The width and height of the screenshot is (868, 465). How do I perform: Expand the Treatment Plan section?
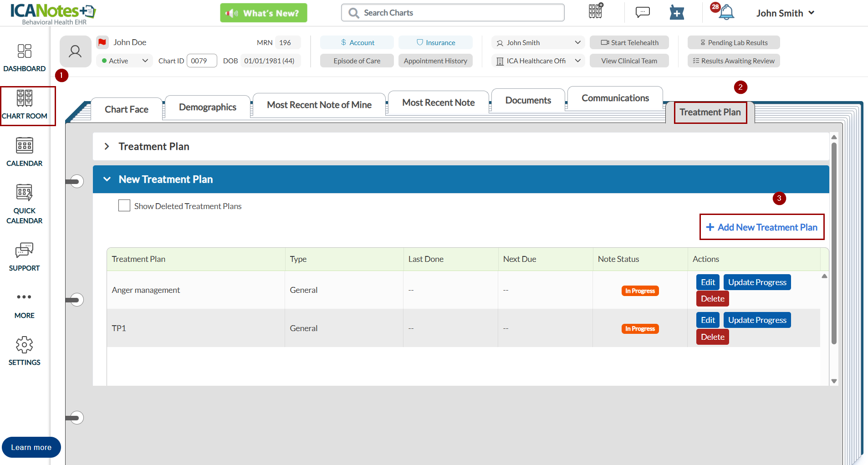107,146
